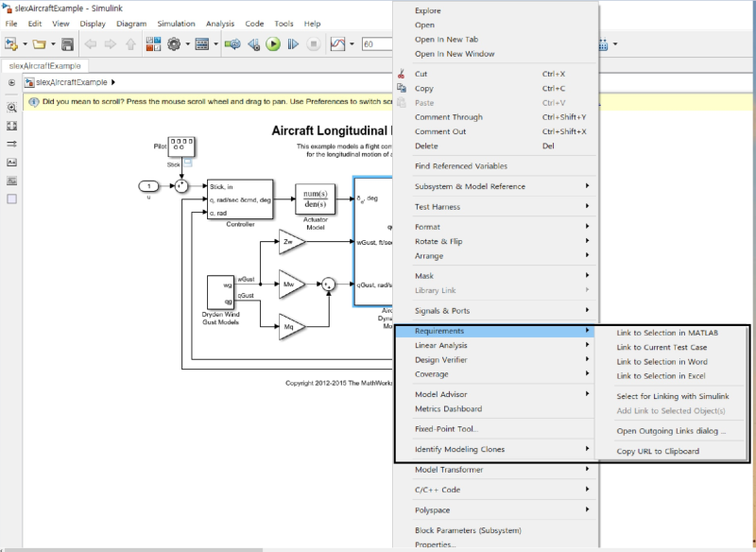Expand the Open model folder dropdown arrow
Viewport: 756px width, 552px height.
[x=53, y=43]
